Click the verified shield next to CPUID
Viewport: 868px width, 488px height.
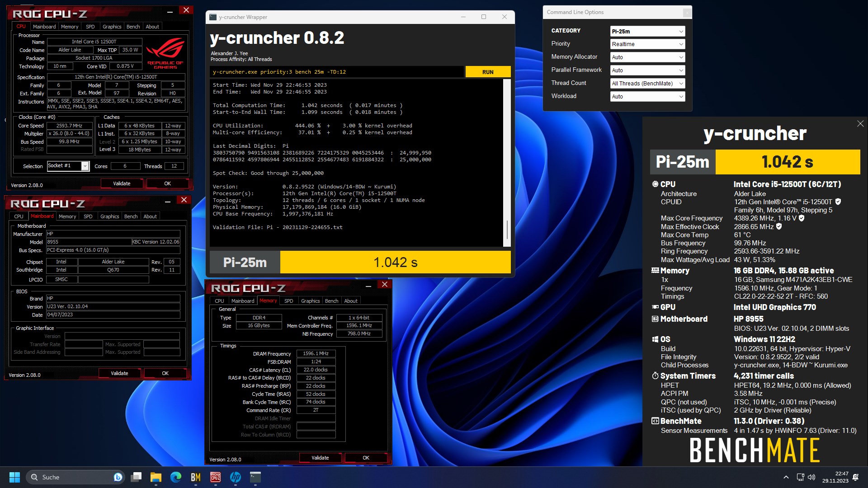838,202
